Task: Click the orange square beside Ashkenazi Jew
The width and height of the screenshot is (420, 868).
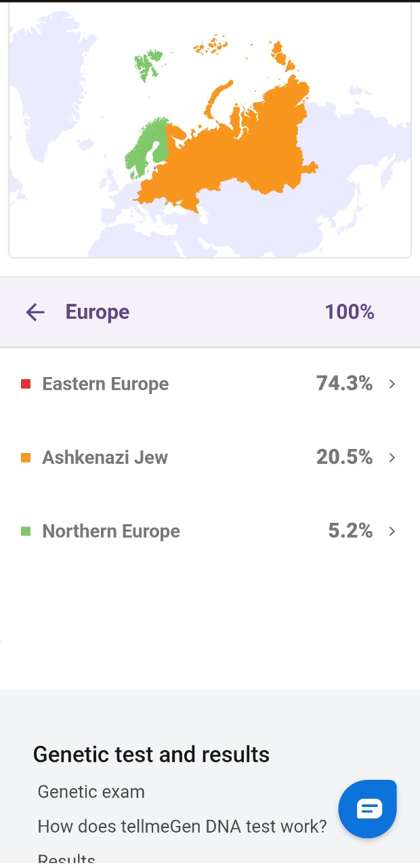Action: pyautogui.click(x=26, y=458)
